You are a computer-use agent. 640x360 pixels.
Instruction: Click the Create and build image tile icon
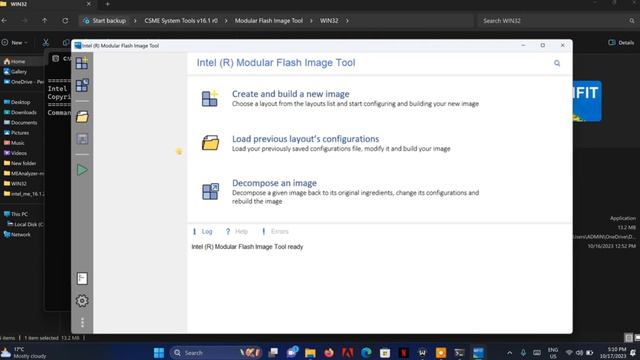pyautogui.click(x=210, y=98)
